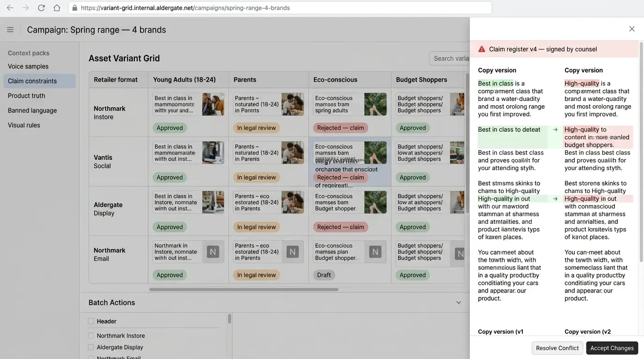Open Voice samples context pack
Image resolution: width=644 pixels, height=359 pixels.
[28, 66]
